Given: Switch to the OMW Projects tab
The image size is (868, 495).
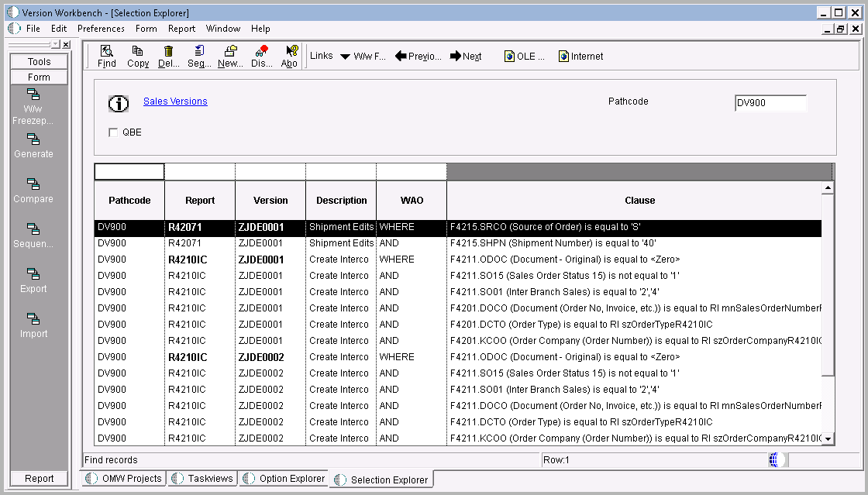Looking at the screenshot, I should click(x=124, y=479).
